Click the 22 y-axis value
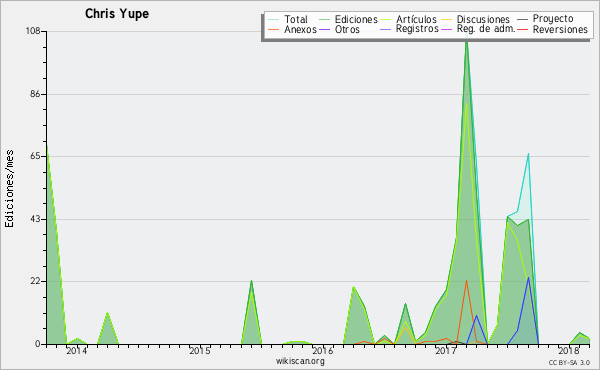This screenshot has height=370, width=600. coord(35,281)
